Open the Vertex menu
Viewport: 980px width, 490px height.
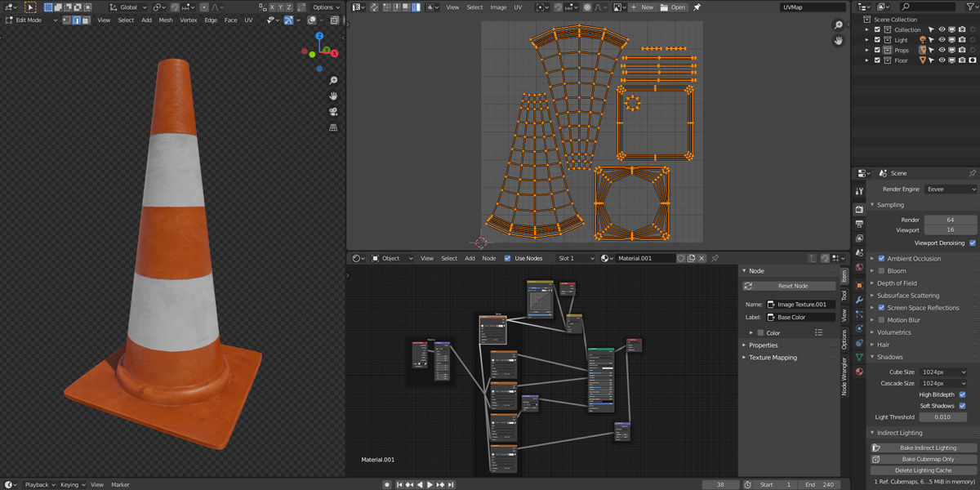pos(189,20)
